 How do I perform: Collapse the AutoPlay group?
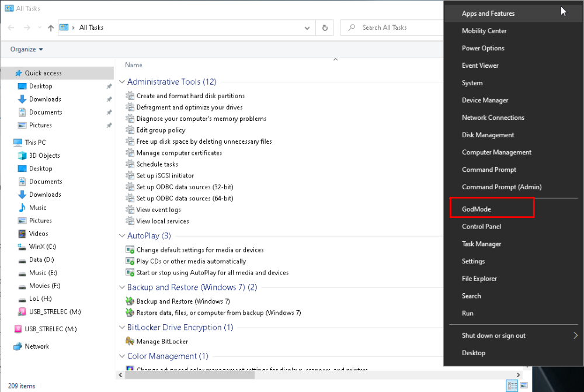(x=122, y=235)
